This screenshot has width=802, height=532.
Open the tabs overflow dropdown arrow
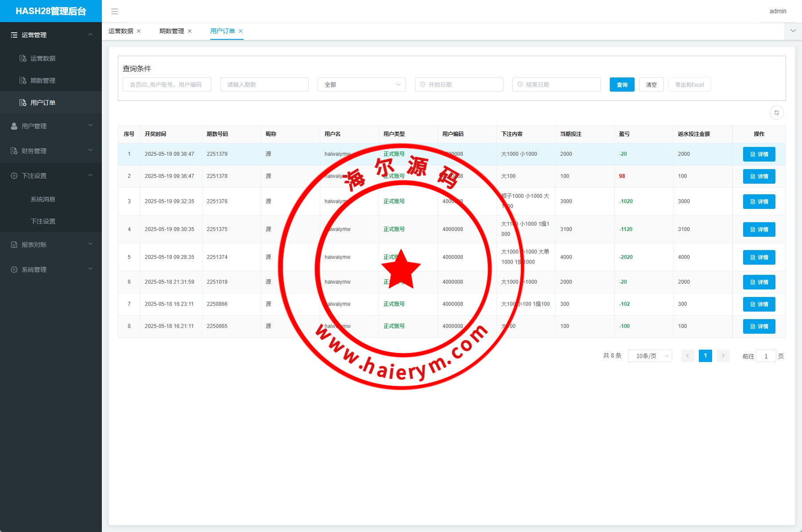coord(793,31)
